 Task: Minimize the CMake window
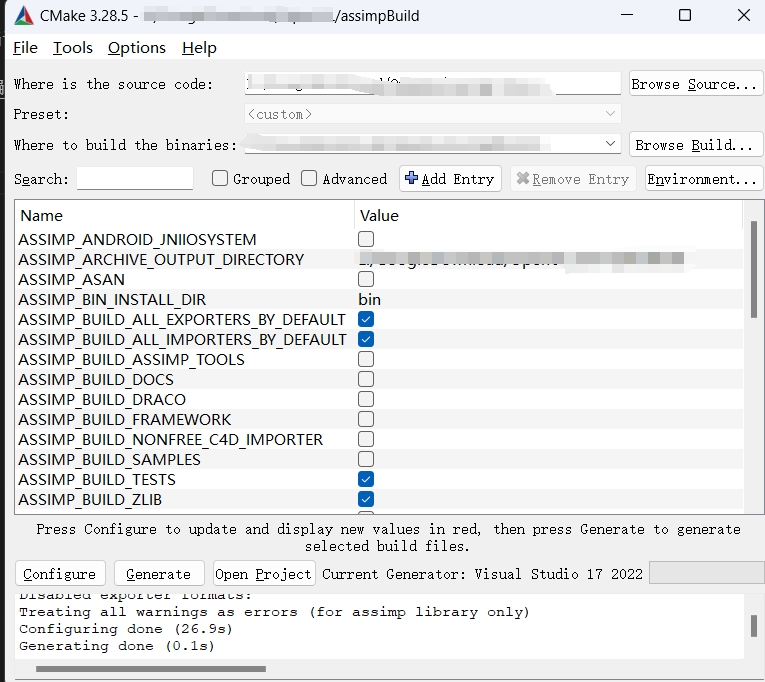pyautogui.click(x=626, y=16)
